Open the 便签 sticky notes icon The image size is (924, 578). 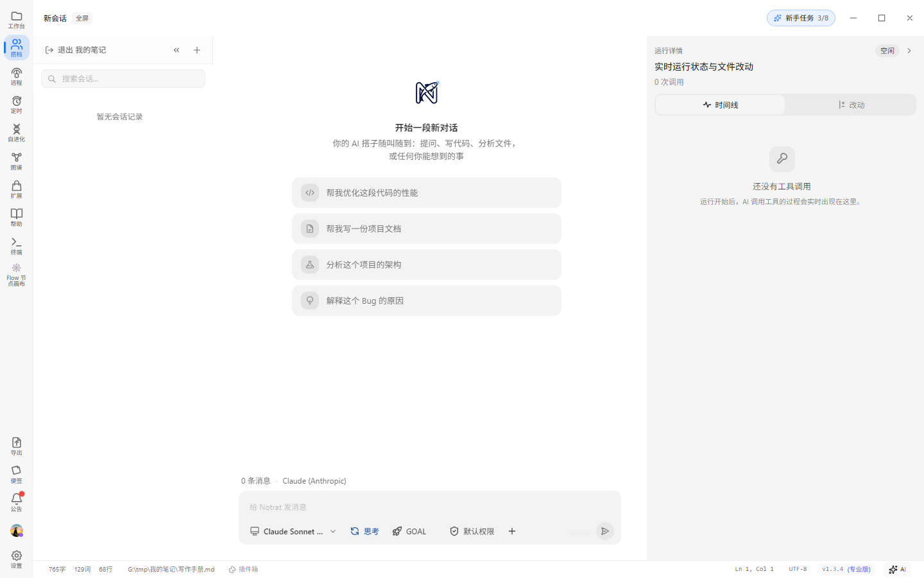[x=17, y=475]
